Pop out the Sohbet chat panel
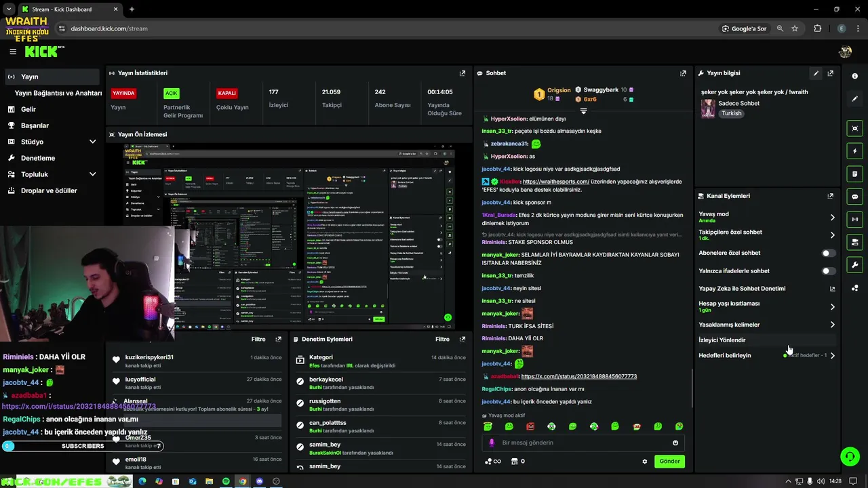The height and width of the screenshot is (488, 868). tap(683, 73)
